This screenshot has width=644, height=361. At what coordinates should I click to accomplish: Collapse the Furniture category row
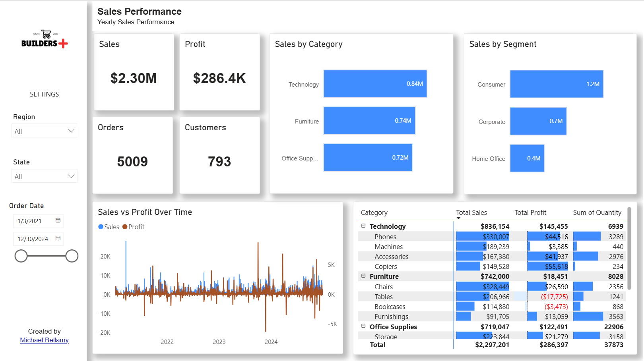click(x=363, y=276)
